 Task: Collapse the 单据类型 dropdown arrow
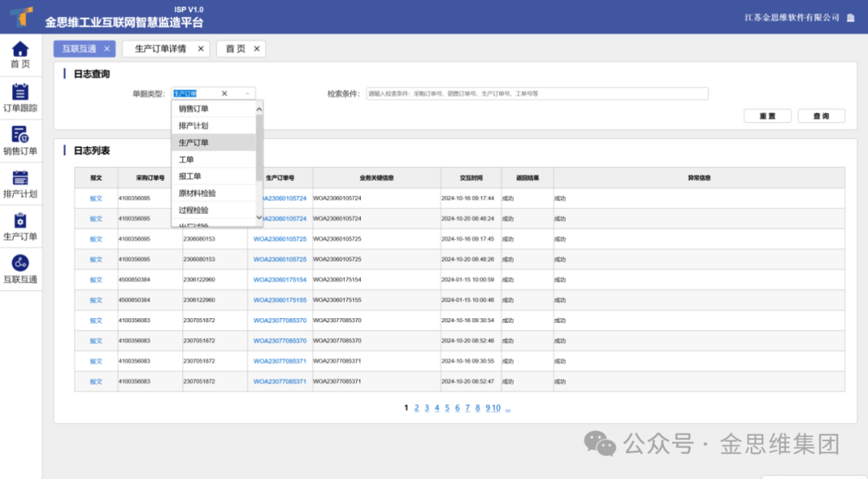247,94
